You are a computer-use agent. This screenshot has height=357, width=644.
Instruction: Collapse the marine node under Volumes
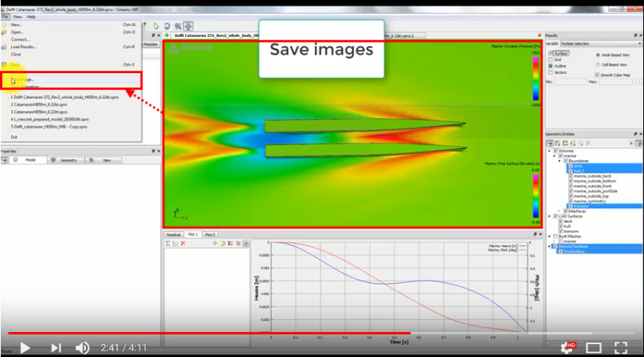[x=555, y=156]
